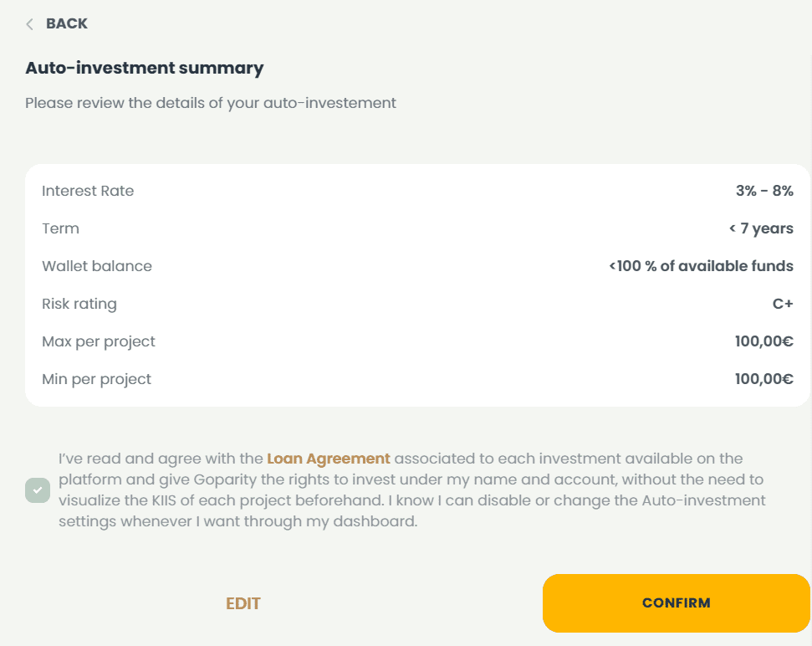This screenshot has width=812, height=646.
Task: Select the Term row label
Action: click(x=60, y=228)
